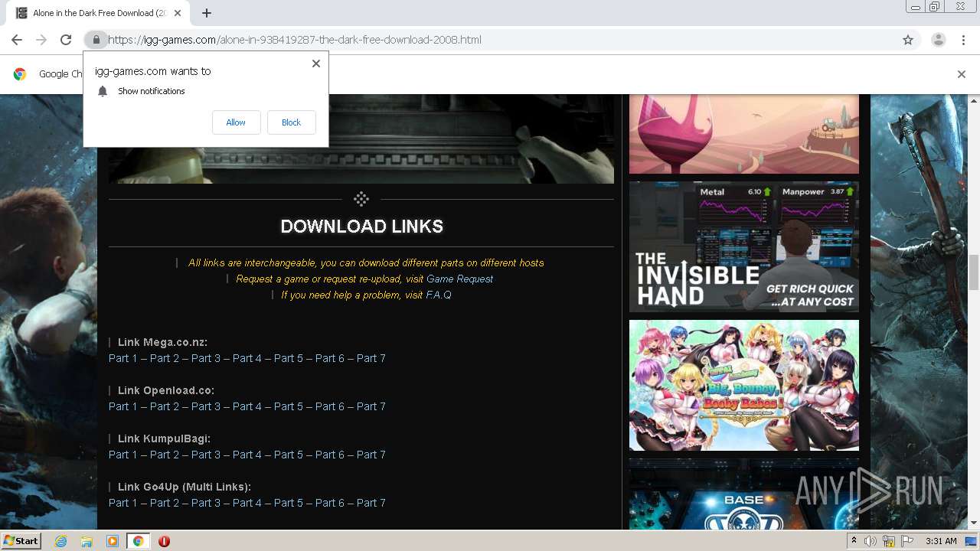
Task: Open Mega.co.nz Part 4 link
Action: tap(247, 358)
